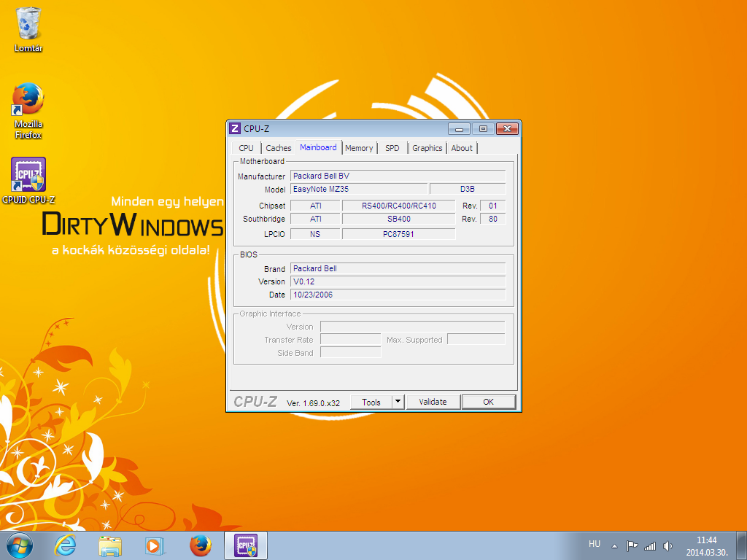Click the CPU-Z title bar icon

point(234,128)
